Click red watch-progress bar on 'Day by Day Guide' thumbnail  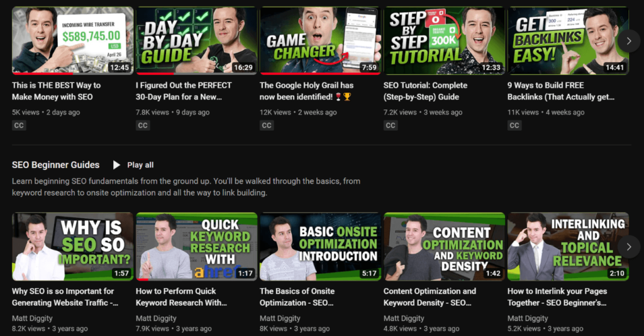pos(155,74)
